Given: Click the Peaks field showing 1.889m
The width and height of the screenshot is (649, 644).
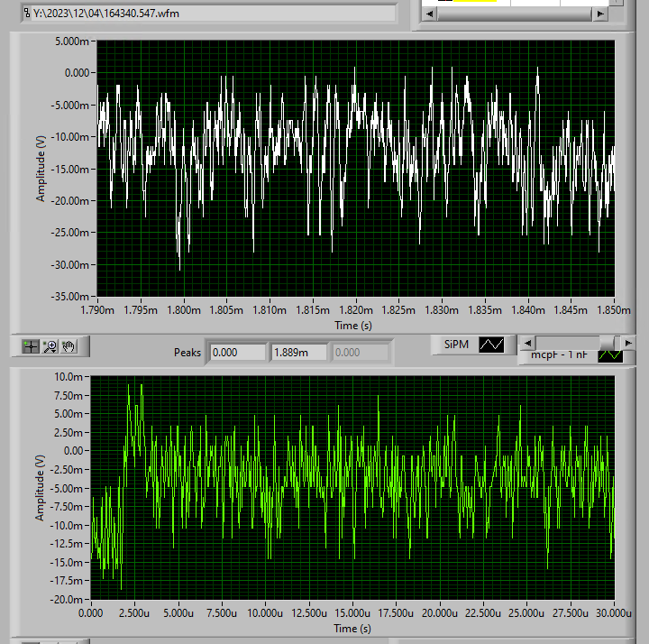Looking at the screenshot, I should click(x=299, y=353).
